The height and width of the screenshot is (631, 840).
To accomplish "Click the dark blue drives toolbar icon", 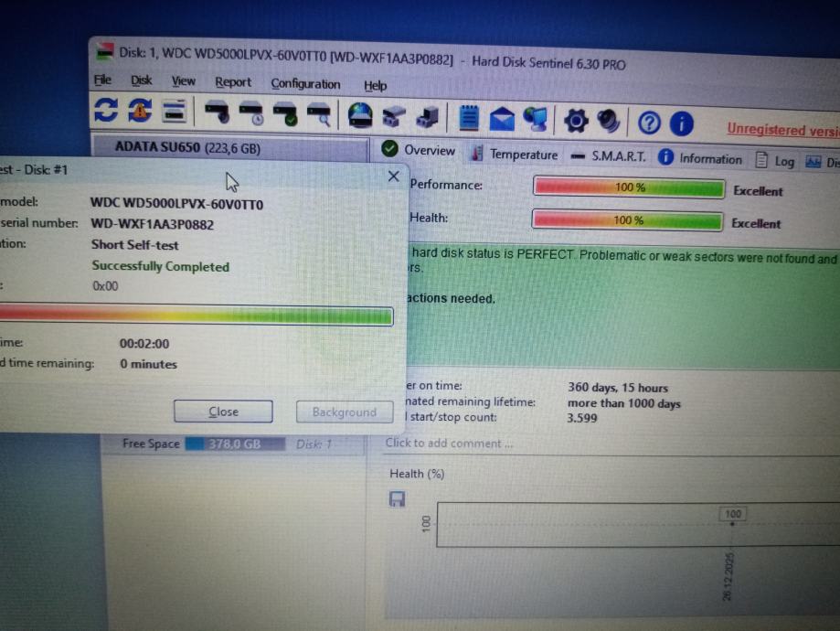I will 428,118.
